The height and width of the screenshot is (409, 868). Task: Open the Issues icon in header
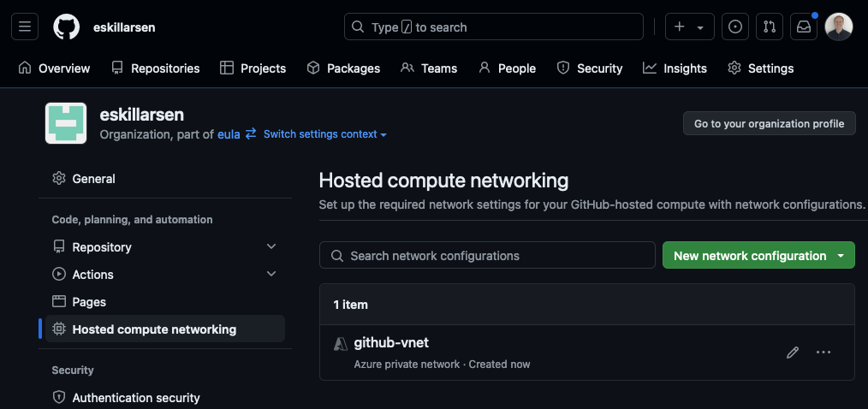pos(735,27)
